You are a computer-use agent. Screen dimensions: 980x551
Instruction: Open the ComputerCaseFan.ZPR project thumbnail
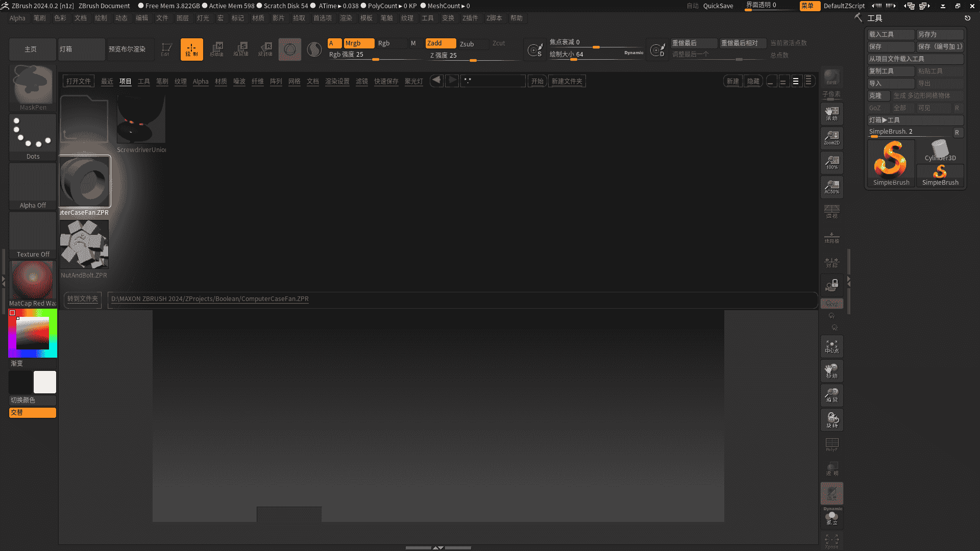click(x=85, y=182)
